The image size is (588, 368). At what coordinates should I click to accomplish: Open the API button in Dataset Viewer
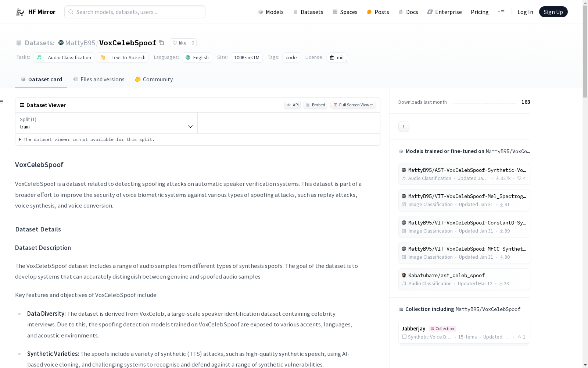293,105
